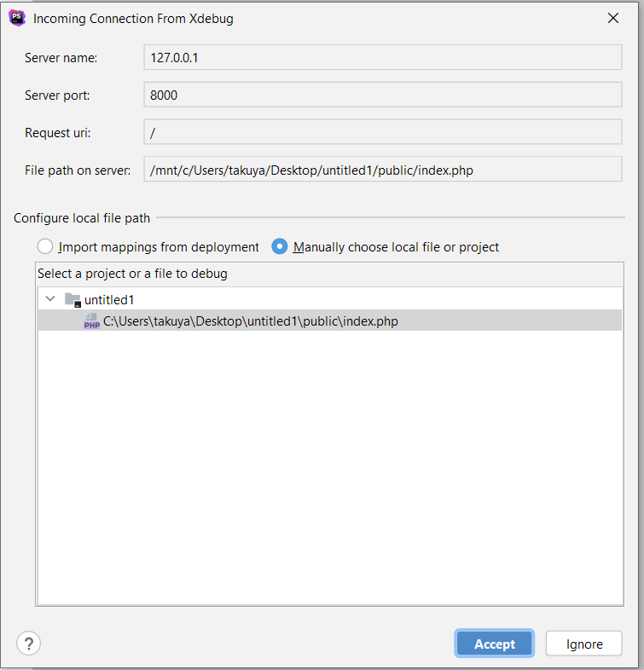This screenshot has height=670, width=644.
Task: Close the Incoming Connection From Xdebug dialog
Action: [x=613, y=18]
